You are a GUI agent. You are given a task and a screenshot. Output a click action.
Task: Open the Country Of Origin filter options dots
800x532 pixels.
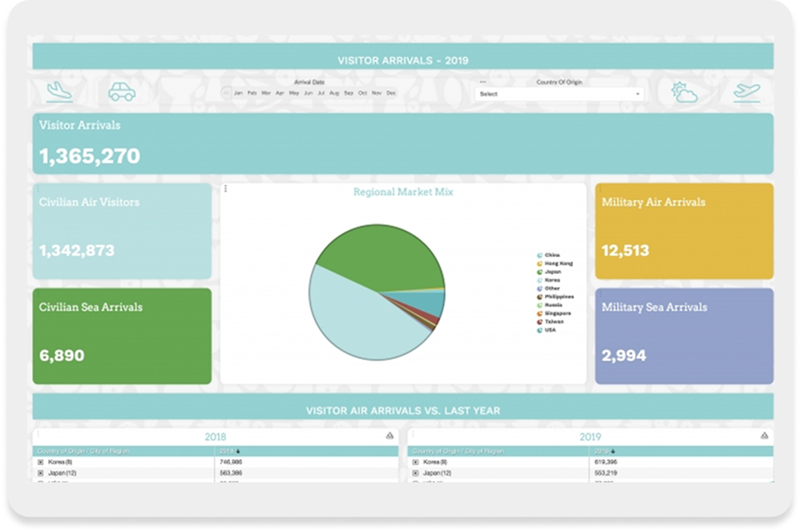pyautogui.click(x=483, y=82)
